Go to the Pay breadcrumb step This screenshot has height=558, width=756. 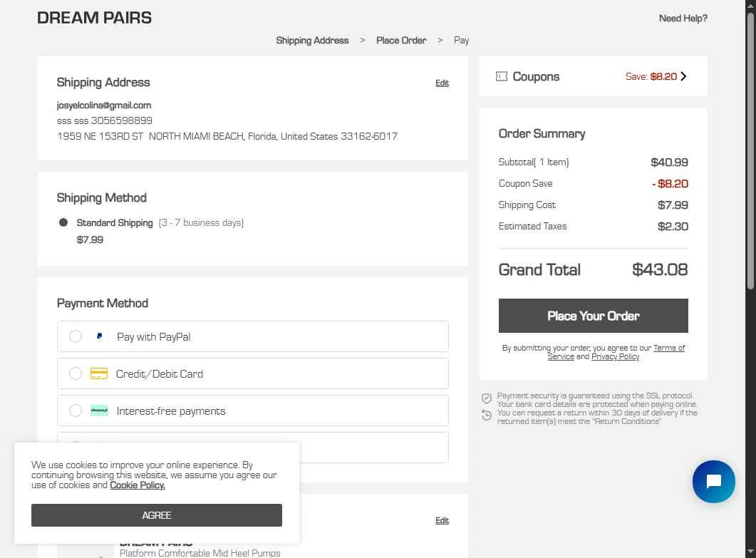coord(462,41)
